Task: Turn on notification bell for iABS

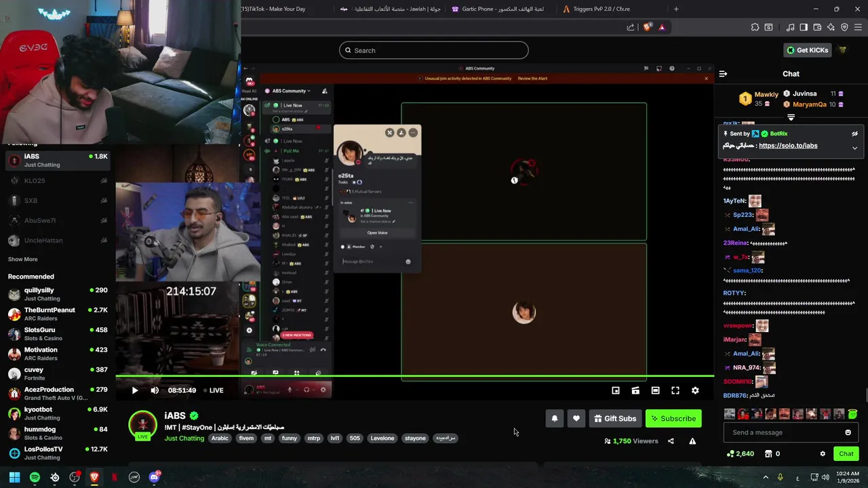Action: (x=555, y=419)
